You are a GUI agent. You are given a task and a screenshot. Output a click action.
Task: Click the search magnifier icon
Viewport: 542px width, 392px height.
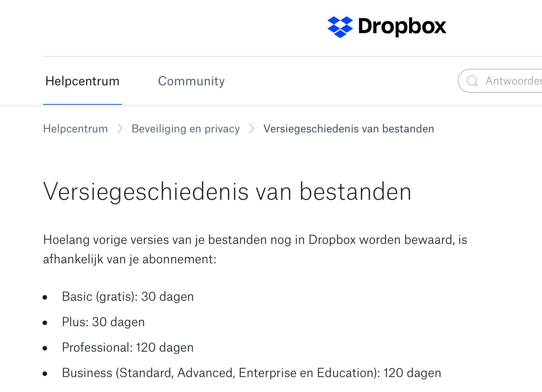(x=472, y=81)
